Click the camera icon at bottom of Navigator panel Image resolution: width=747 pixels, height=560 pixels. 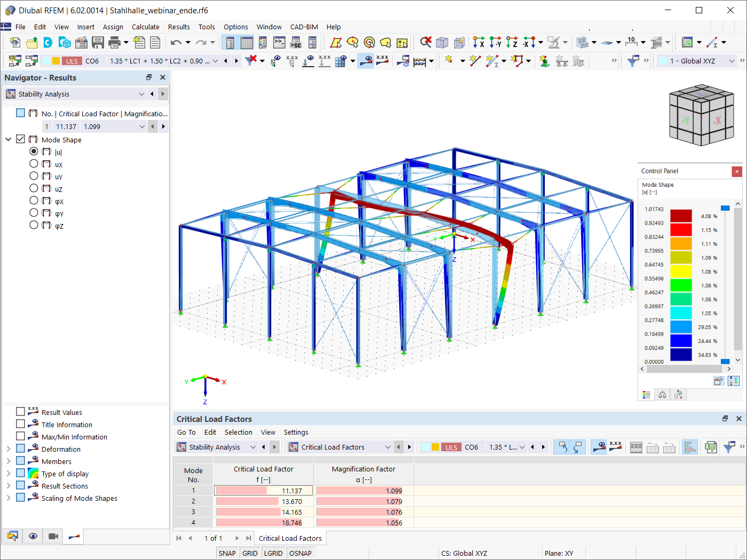click(52, 536)
